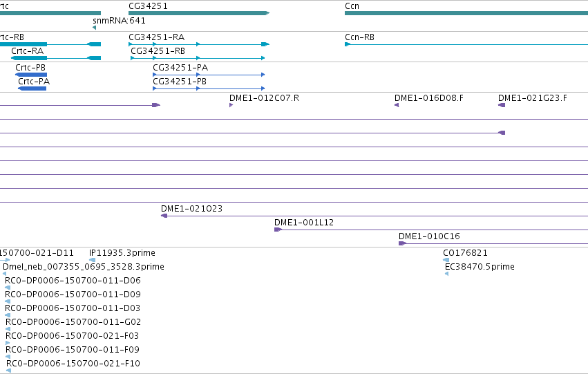Select the EC38470.5prime label

pyautogui.click(x=480, y=267)
